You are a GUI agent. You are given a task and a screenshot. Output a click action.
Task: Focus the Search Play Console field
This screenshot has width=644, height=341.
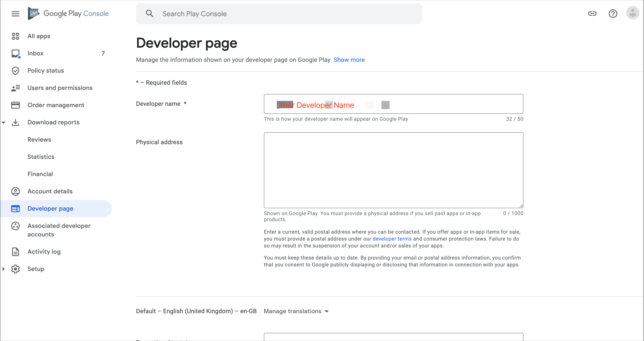[279, 14]
